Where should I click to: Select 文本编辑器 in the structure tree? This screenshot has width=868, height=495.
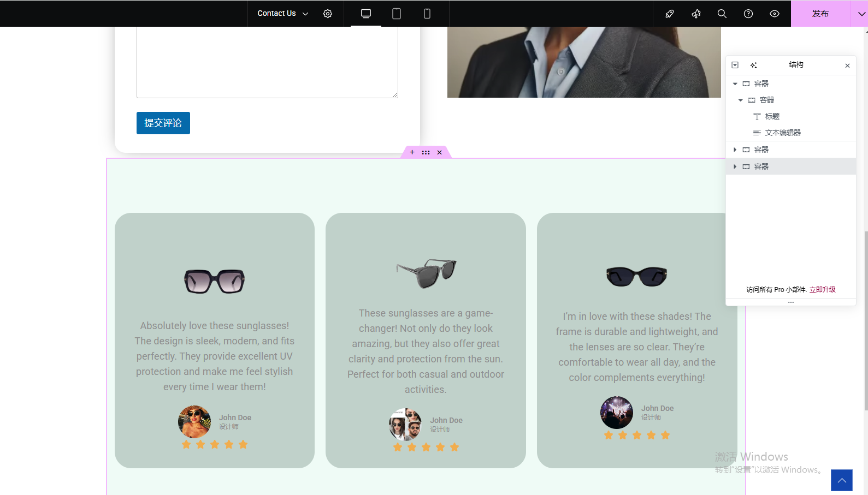(x=782, y=133)
